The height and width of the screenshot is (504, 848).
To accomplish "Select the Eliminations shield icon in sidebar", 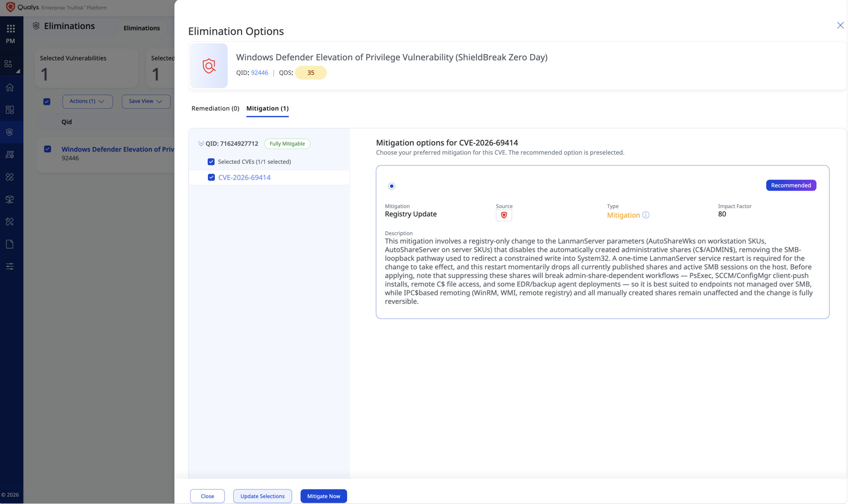I will [x=10, y=132].
